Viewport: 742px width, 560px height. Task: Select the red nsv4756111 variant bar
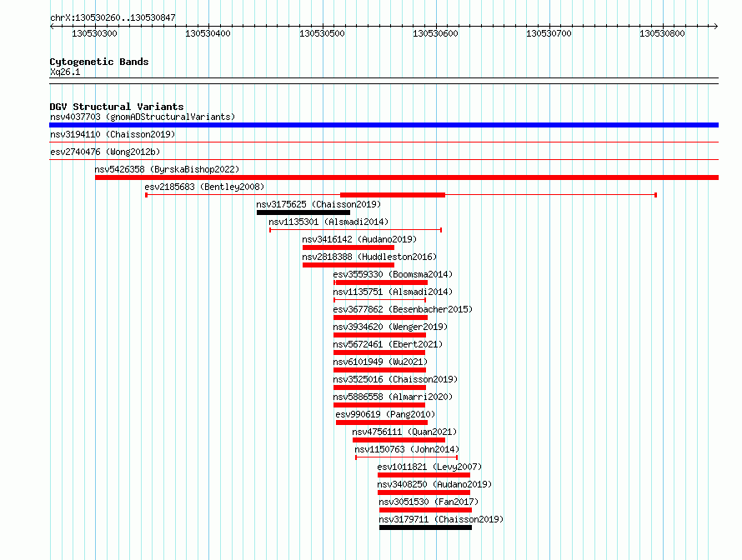point(399,440)
